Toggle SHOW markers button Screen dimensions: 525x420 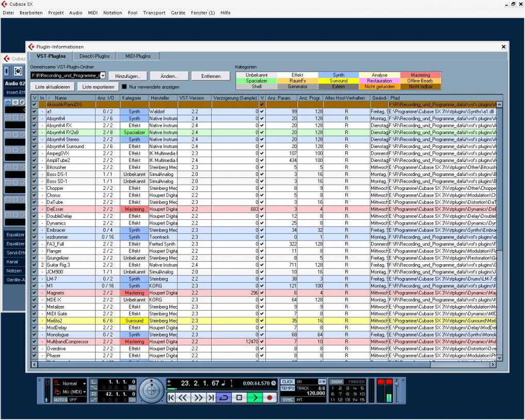click(x=337, y=382)
